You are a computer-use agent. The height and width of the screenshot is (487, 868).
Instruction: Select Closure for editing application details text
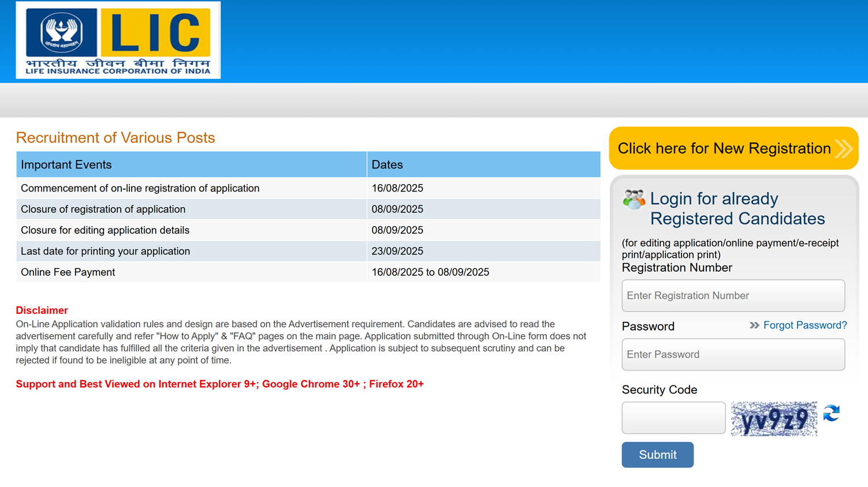coord(105,230)
